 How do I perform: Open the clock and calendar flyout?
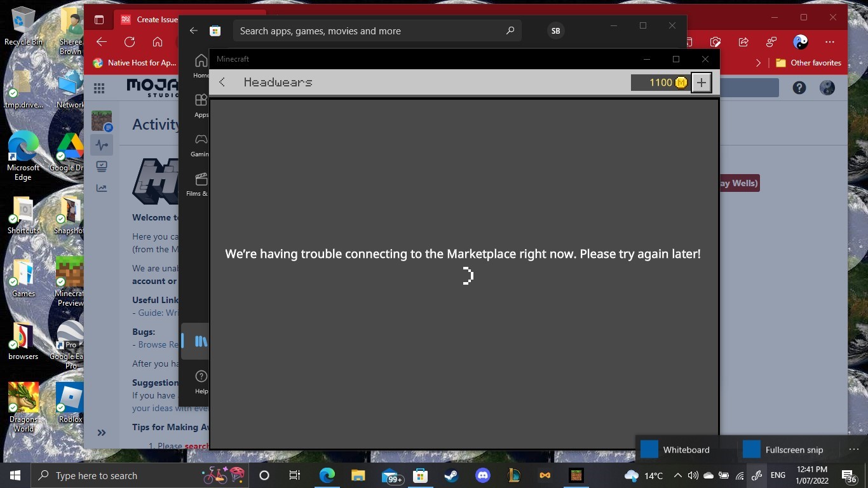[812, 475]
